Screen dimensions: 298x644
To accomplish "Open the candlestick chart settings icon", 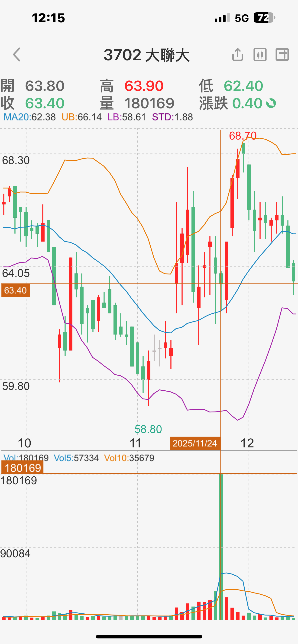I will click(260, 54).
